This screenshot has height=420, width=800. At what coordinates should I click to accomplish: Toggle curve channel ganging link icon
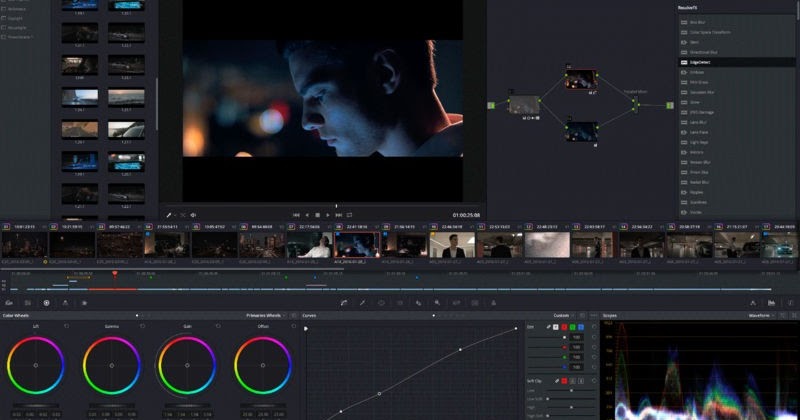click(548, 327)
